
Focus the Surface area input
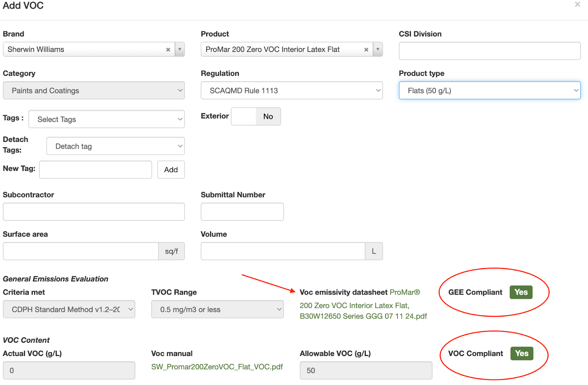coord(81,251)
